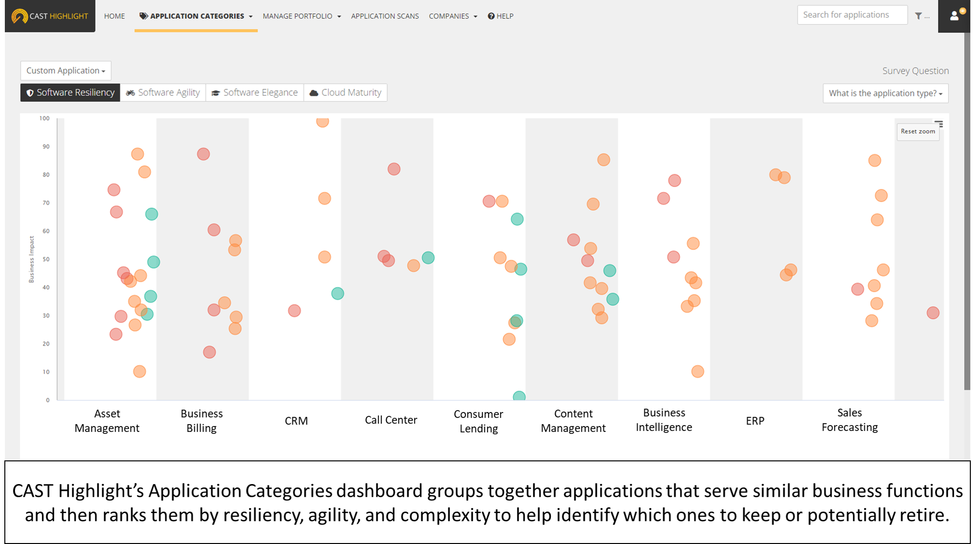Click the CAST Highlight logo
980x544 pixels.
pos(50,16)
